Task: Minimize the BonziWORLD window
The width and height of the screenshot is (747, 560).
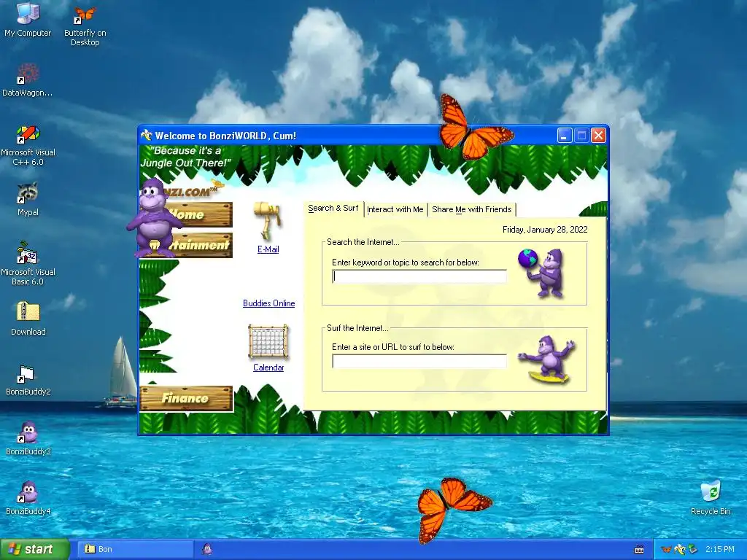Action: click(x=565, y=136)
